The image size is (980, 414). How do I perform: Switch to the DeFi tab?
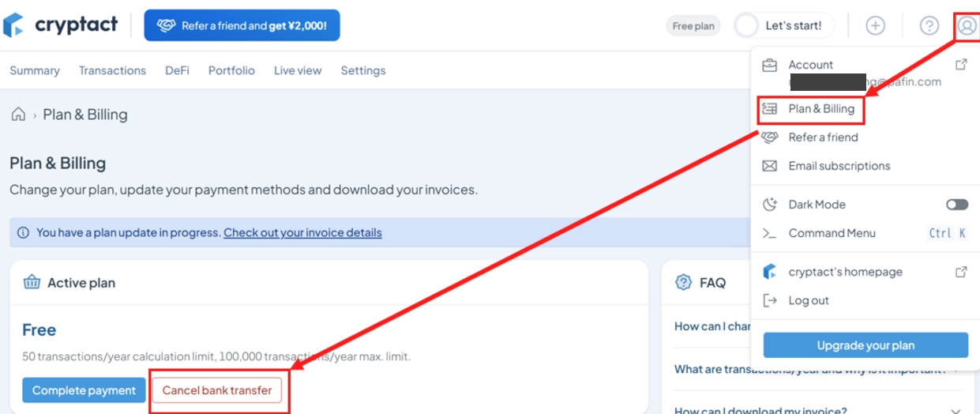(177, 70)
